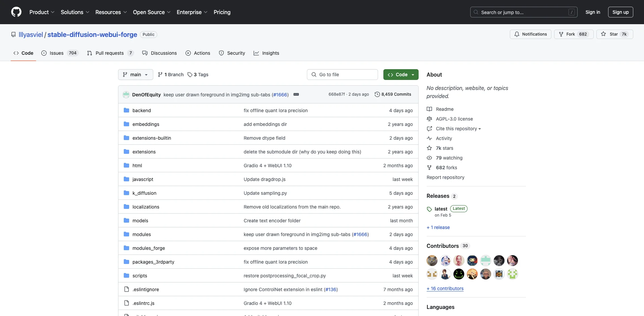The width and height of the screenshot is (644, 316).
Task: Click the backend folder icon
Action: [126, 110]
